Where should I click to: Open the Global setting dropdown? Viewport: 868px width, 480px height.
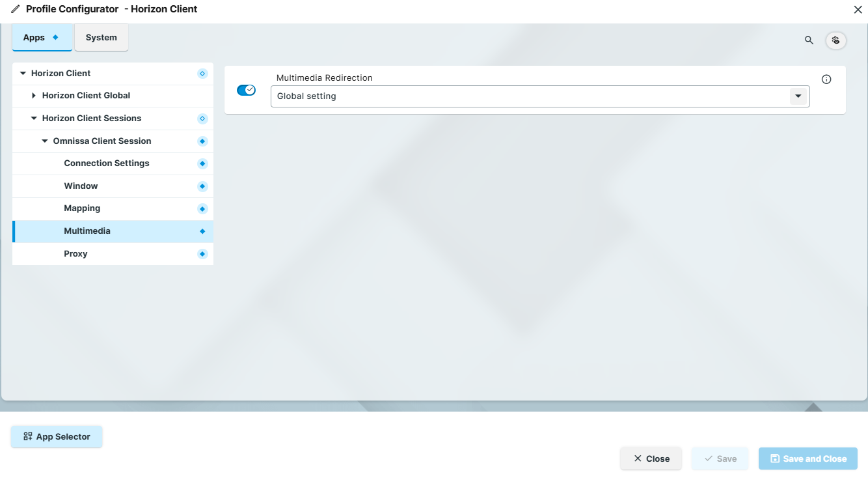[798, 96]
